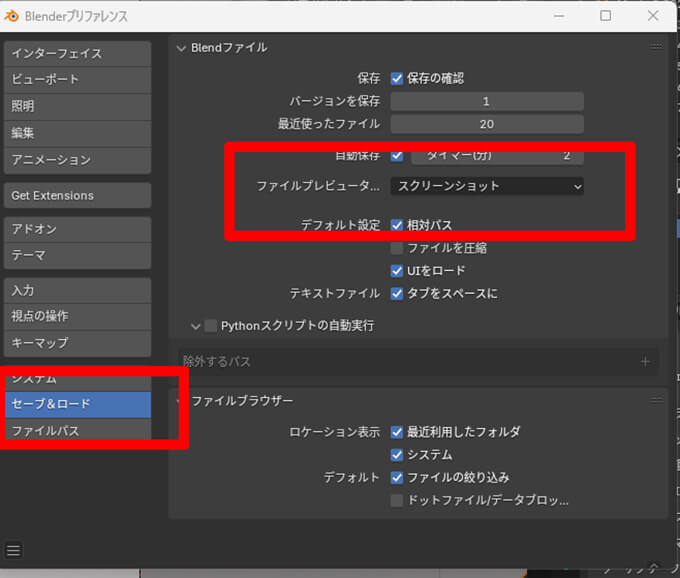Open the スクリーンショット preview type dropdown

pyautogui.click(x=487, y=186)
